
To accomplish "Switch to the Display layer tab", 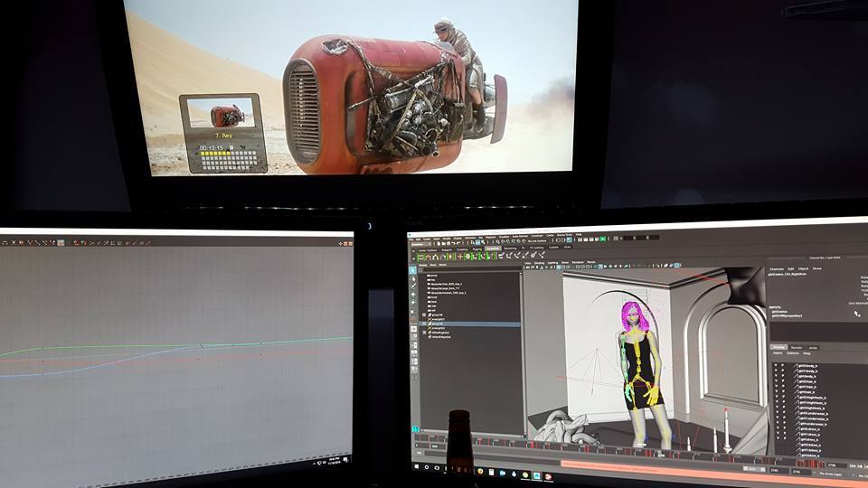I will pyautogui.click(x=778, y=347).
